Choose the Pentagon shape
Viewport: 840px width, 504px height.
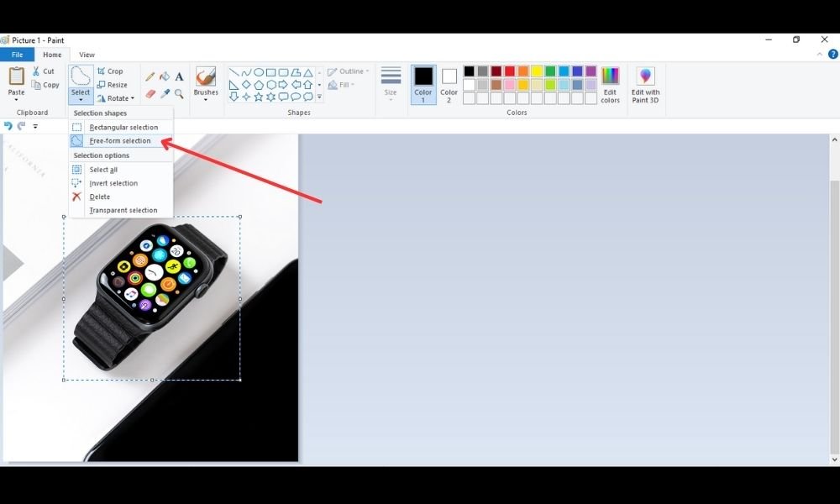(x=259, y=85)
